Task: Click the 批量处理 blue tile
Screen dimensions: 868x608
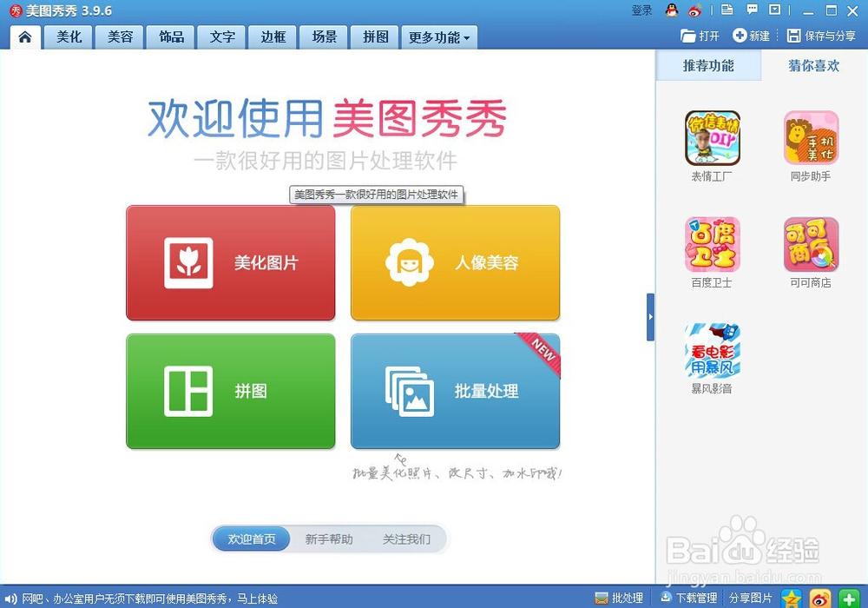Action: 455,391
